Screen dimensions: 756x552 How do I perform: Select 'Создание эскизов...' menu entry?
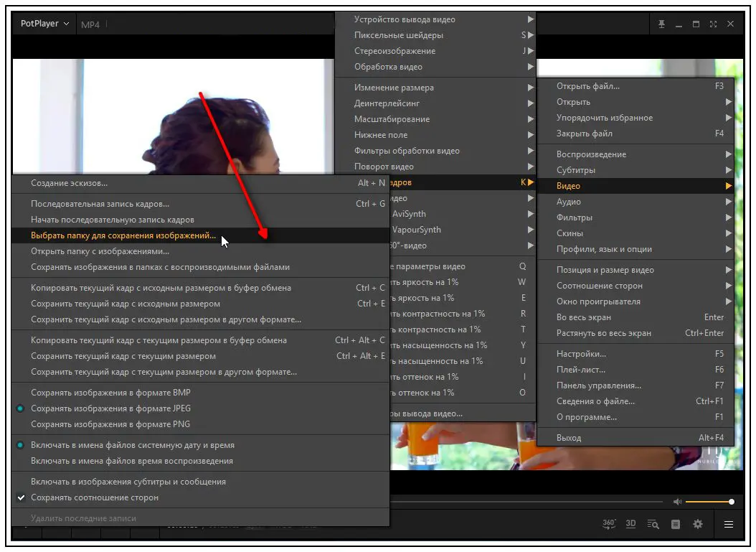[x=70, y=183]
